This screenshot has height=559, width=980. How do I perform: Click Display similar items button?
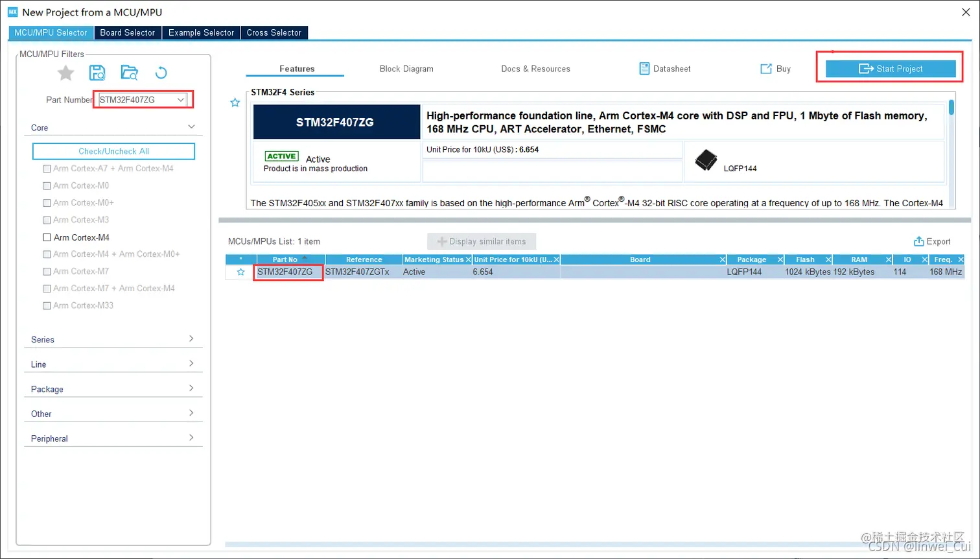(x=482, y=241)
